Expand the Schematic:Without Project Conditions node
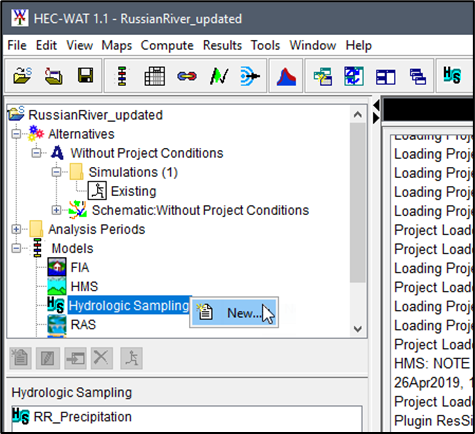The width and height of the screenshot is (475, 434). 56,210
